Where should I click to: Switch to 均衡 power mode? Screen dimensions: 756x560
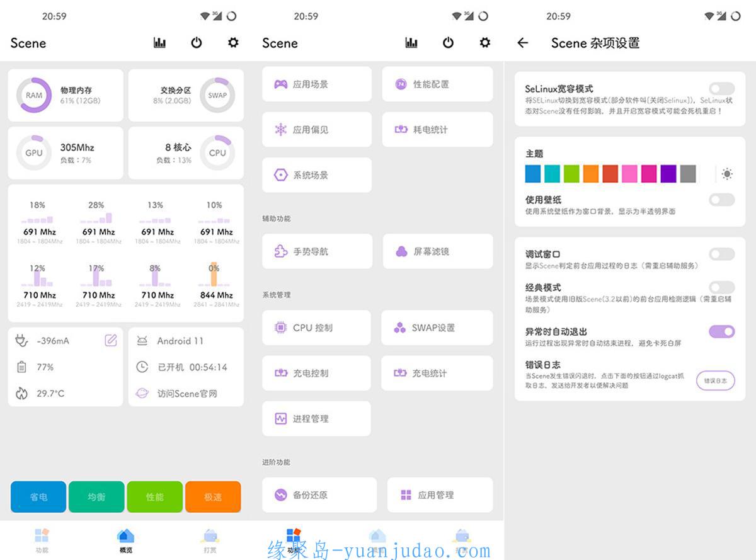pyautogui.click(x=96, y=497)
